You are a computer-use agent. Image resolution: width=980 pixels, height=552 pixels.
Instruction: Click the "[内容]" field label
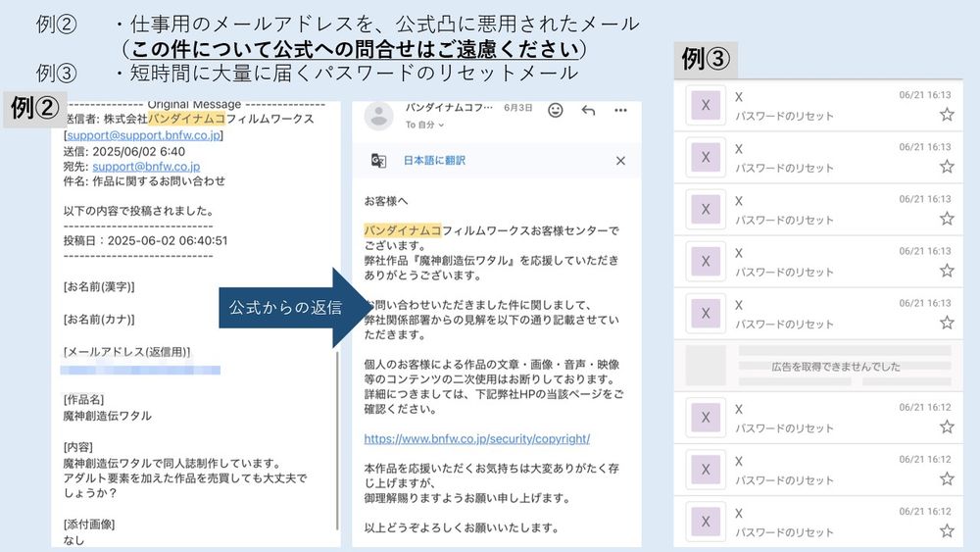pos(78,447)
